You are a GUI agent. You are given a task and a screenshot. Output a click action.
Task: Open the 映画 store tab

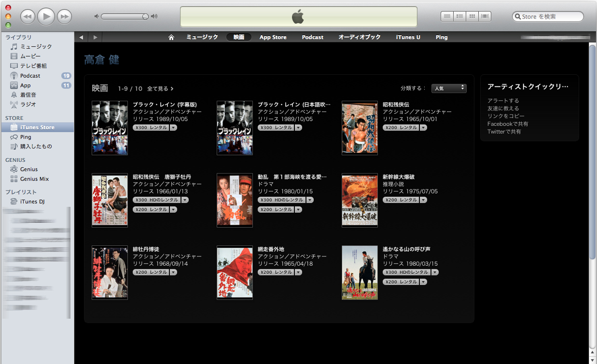238,37
